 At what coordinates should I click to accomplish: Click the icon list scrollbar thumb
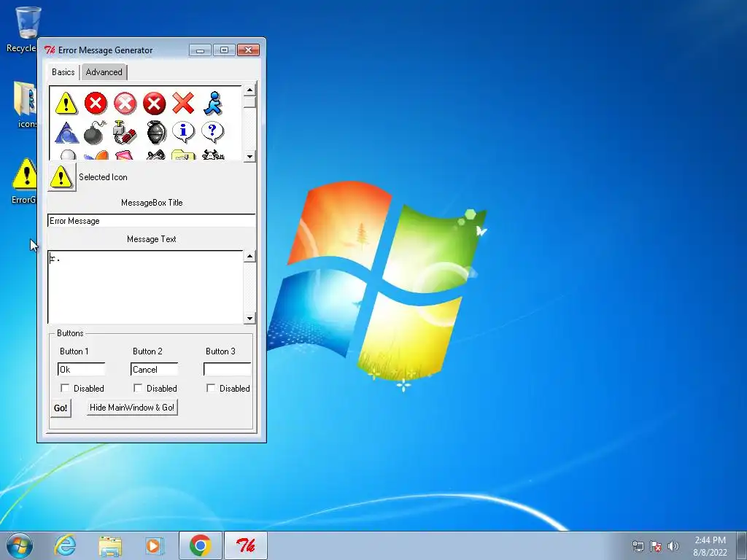tap(249, 102)
